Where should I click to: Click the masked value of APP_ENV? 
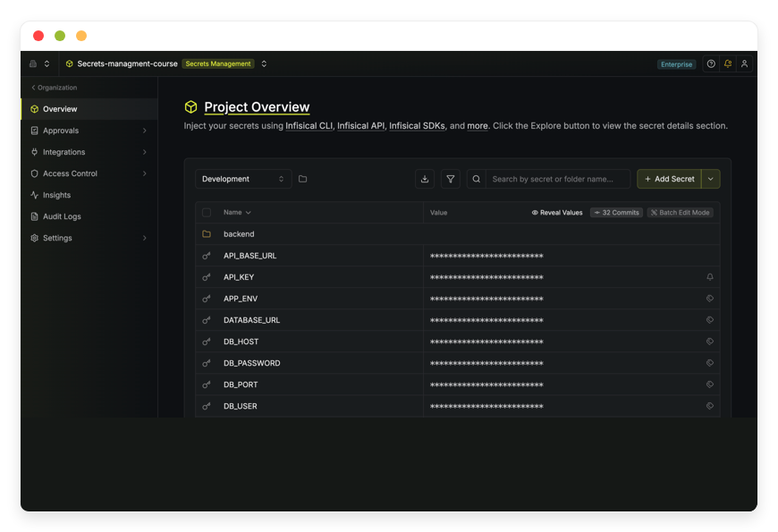coord(486,299)
